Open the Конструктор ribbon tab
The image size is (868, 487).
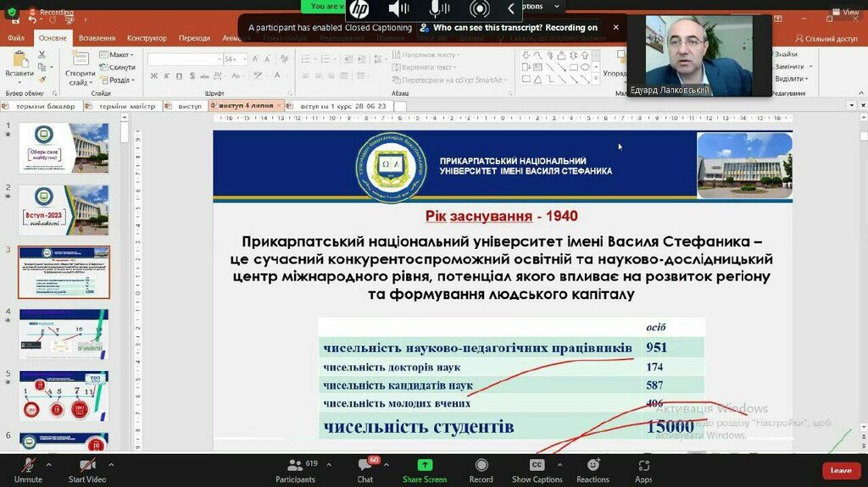[147, 38]
